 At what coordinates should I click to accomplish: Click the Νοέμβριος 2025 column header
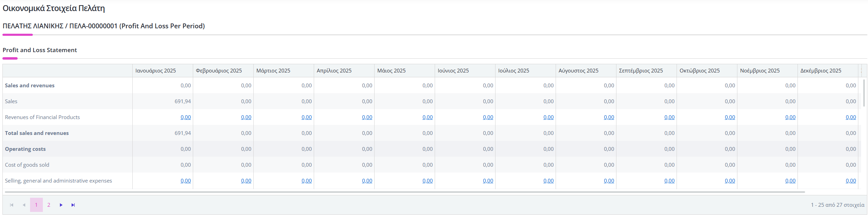click(767, 71)
